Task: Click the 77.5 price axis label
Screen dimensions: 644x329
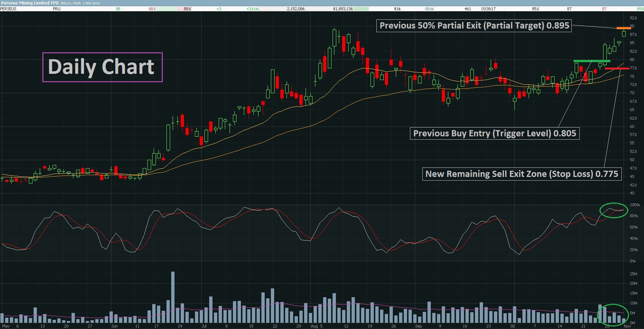Action: [633, 68]
